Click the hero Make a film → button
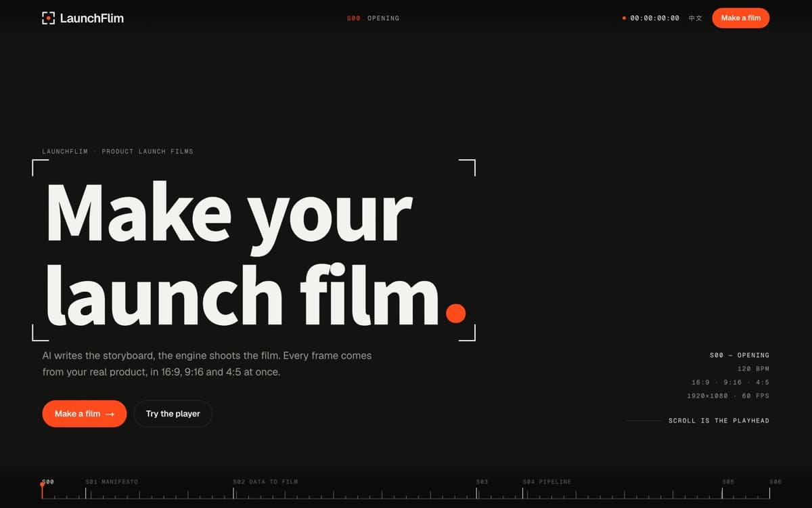Viewport: 812px width, 508px height. 84,414
